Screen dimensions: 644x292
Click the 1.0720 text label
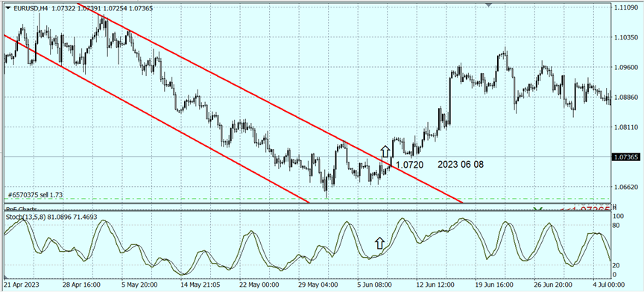pyautogui.click(x=409, y=165)
